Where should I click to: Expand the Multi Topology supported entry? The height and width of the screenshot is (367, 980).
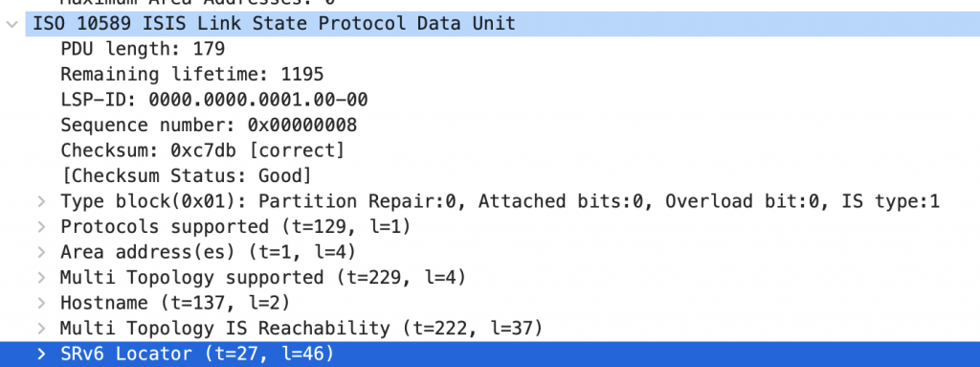(41, 278)
